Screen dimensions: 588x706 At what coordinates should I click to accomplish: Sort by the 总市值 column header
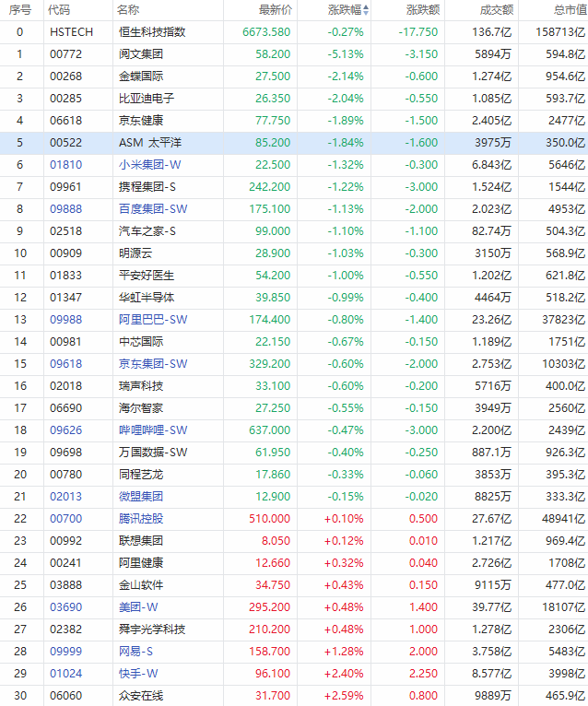click(x=570, y=10)
